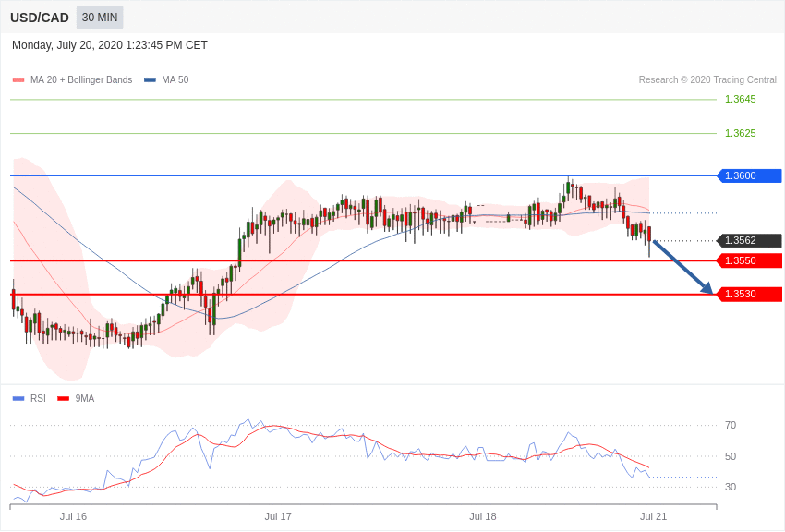Click the '9MA' legend label

pyautogui.click(x=85, y=398)
